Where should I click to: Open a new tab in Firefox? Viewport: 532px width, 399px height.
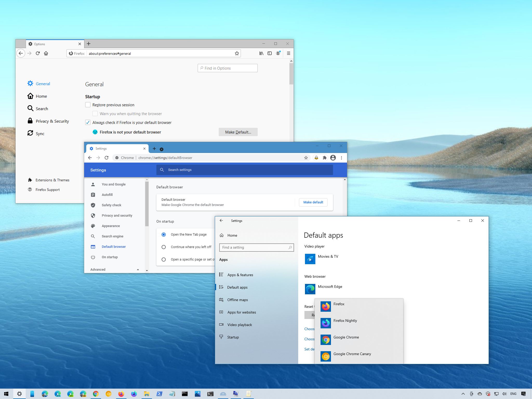(89, 44)
